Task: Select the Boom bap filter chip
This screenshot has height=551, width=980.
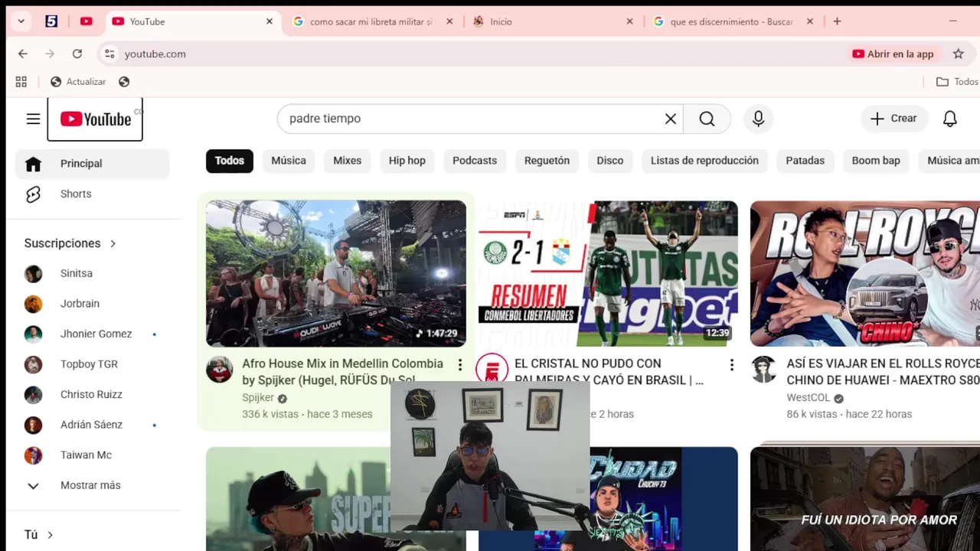Action: (x=876, y=161)
